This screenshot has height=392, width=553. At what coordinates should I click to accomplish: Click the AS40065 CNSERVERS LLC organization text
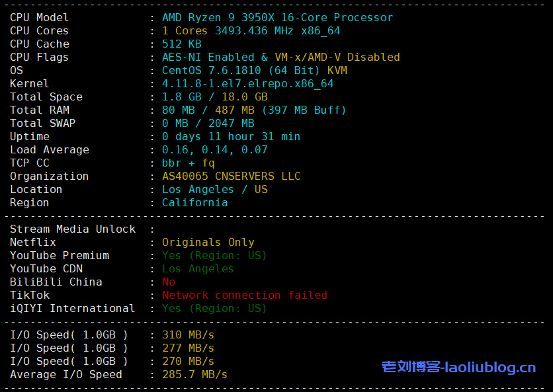231,176
